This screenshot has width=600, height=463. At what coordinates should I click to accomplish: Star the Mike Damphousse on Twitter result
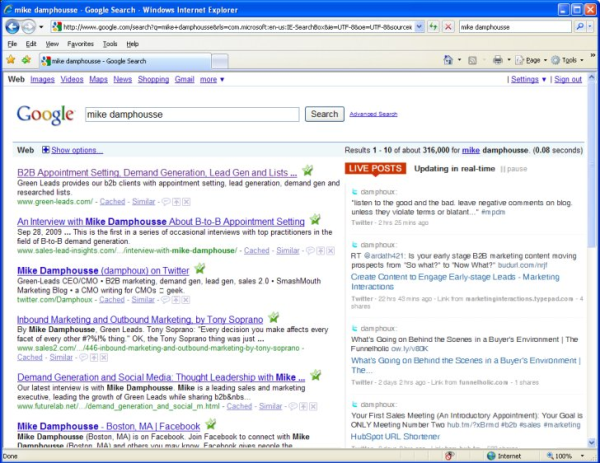coord(199,268)
